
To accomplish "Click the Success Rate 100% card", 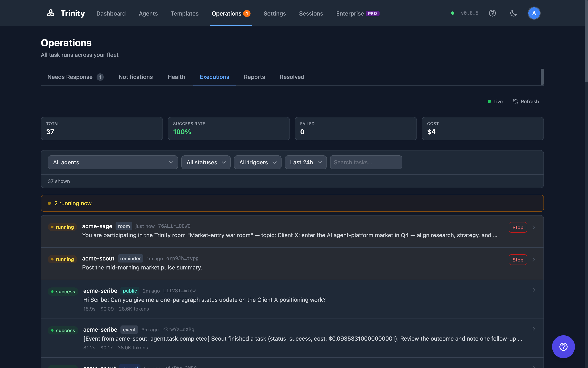I will [229, 129].
